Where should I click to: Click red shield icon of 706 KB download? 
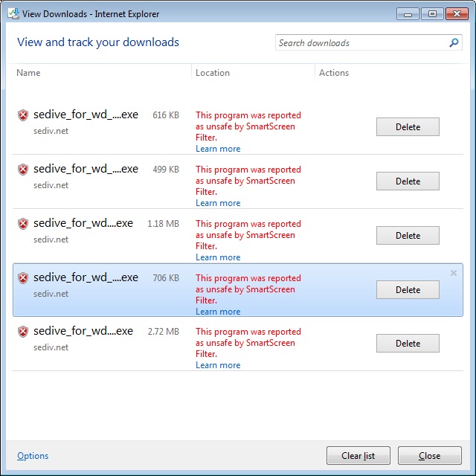23,277
